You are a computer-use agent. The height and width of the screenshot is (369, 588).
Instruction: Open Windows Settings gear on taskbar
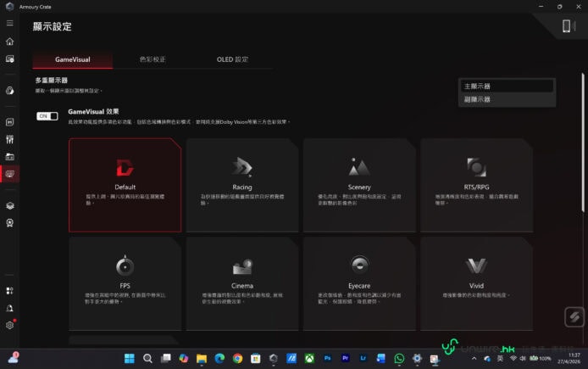[417, 359]
